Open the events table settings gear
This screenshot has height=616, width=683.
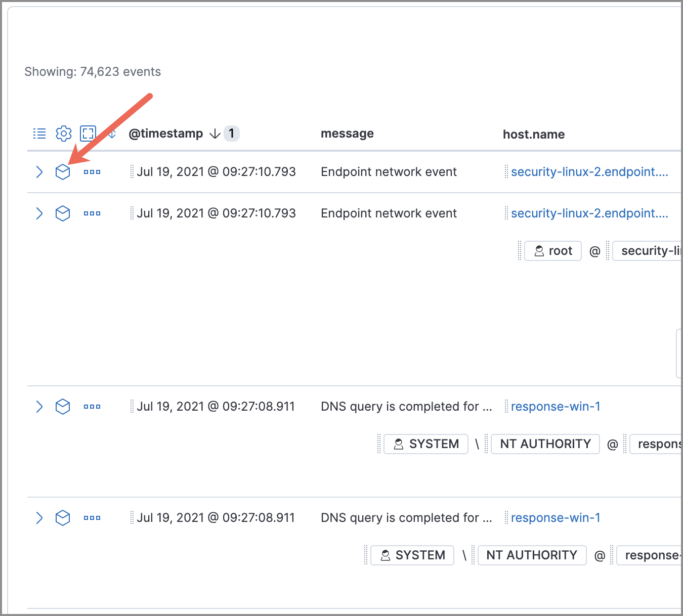63,133
